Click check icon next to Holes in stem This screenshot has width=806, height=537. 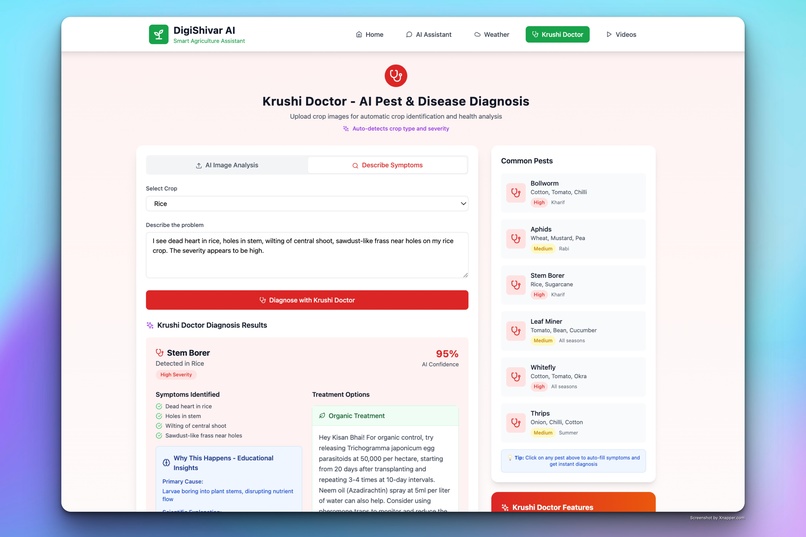coord(159,416)
